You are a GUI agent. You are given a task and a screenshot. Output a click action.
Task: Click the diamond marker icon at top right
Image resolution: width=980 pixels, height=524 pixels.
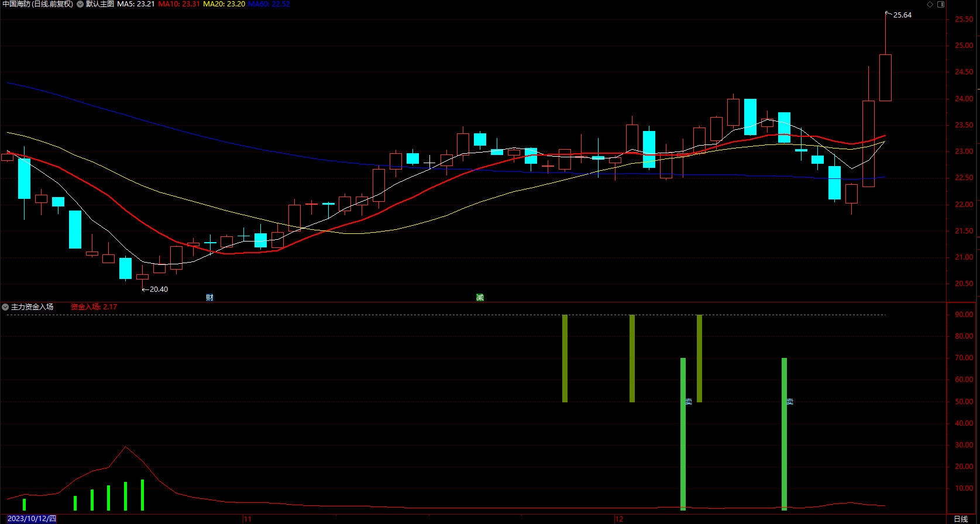[930, 4]
